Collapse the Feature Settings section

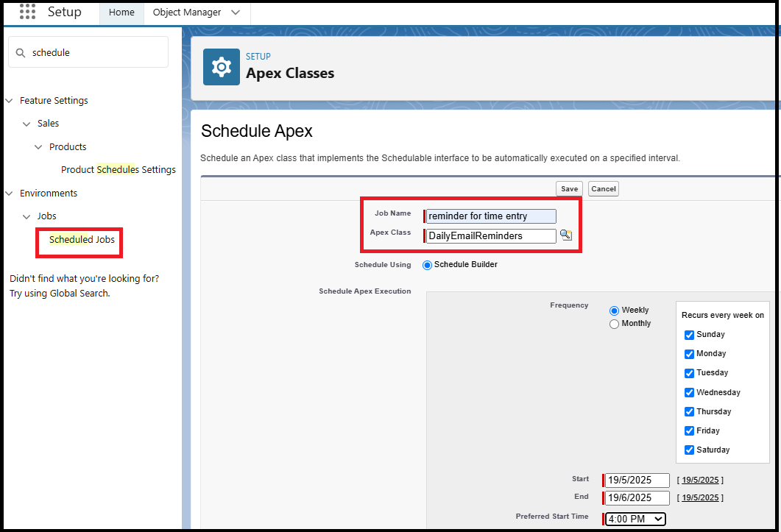point(9,101)
